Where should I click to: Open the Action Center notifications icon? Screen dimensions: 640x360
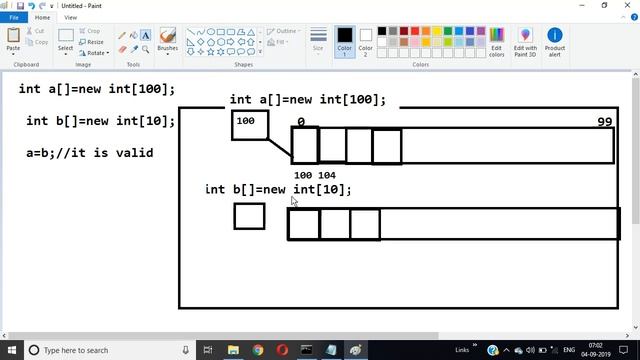click(623, 350)
